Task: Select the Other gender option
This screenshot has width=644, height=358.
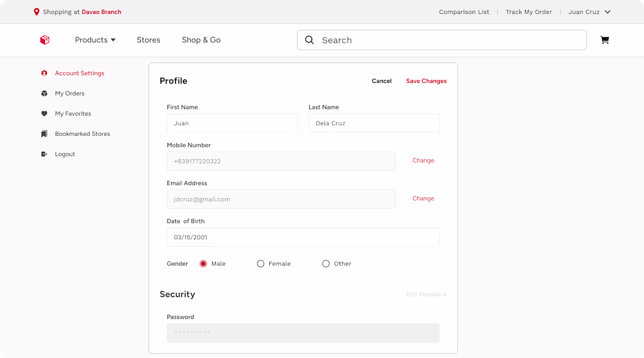Action: click(x=326, y=264)
